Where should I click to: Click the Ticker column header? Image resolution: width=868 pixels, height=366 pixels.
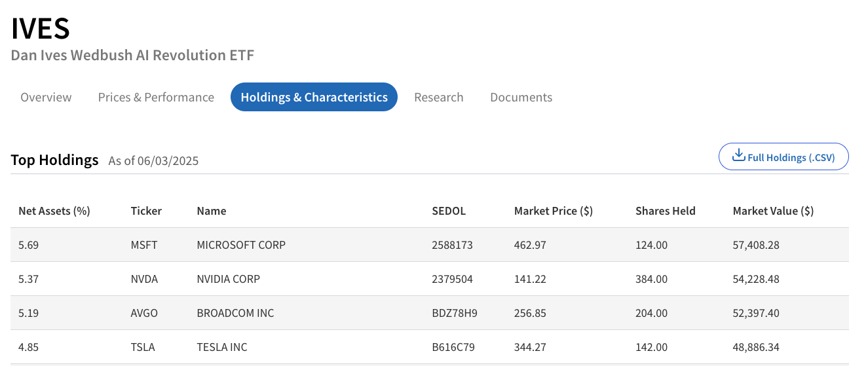coord(146,211)
